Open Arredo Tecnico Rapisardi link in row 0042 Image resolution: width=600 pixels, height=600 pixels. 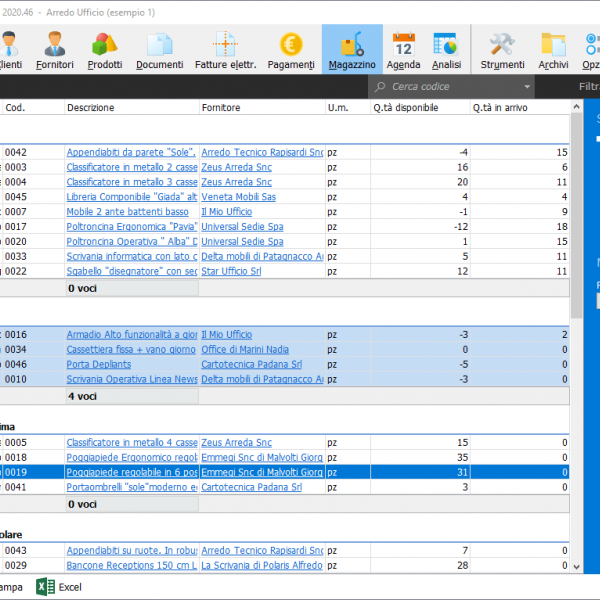262,152
